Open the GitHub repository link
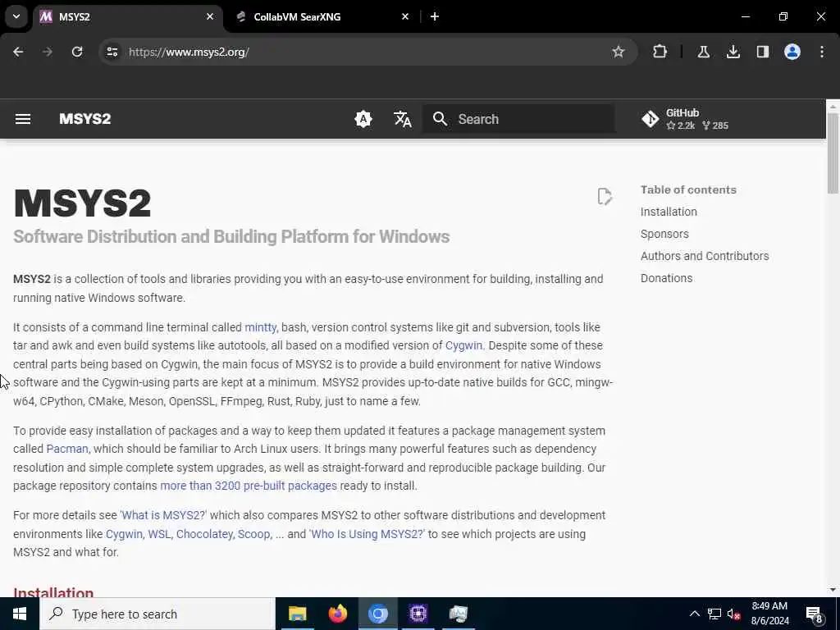Viewport: 840px width, 630px height. [685, 119]
